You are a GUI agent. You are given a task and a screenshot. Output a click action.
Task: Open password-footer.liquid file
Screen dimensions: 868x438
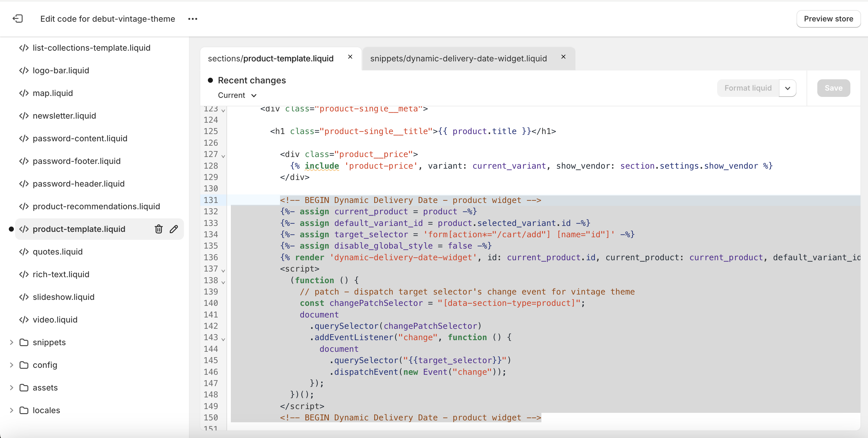77,161
